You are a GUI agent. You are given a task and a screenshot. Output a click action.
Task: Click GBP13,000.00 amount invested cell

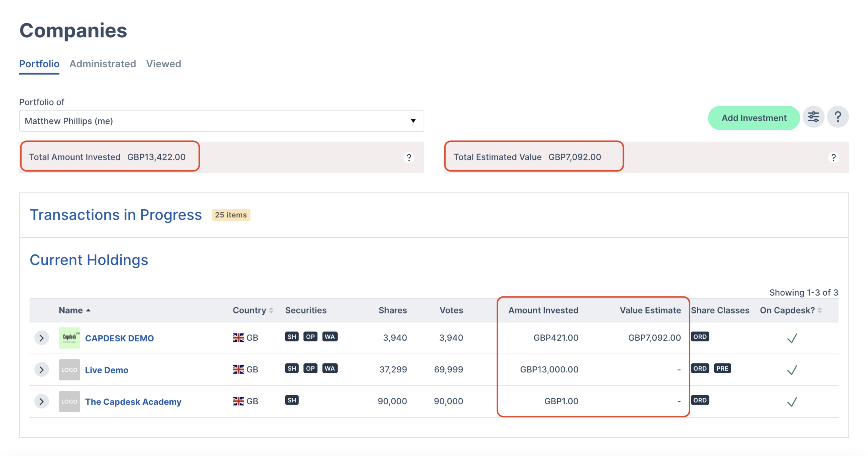tap(549, 370)
